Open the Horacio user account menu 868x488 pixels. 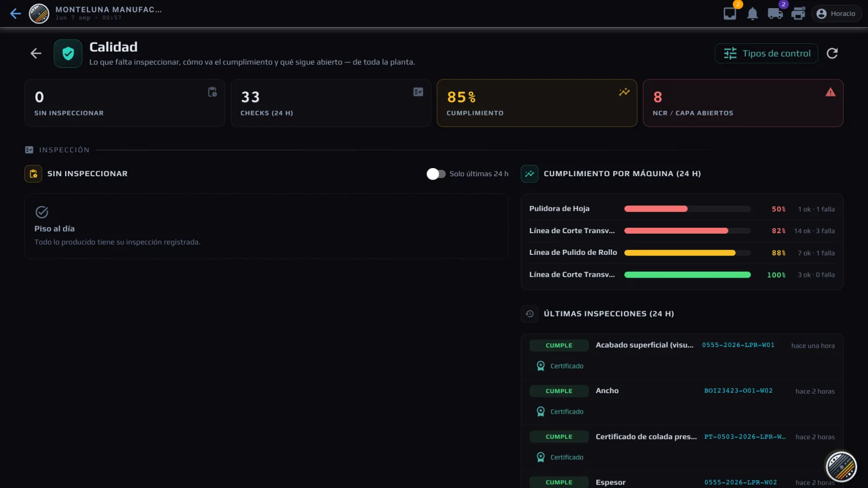(836, 14)
